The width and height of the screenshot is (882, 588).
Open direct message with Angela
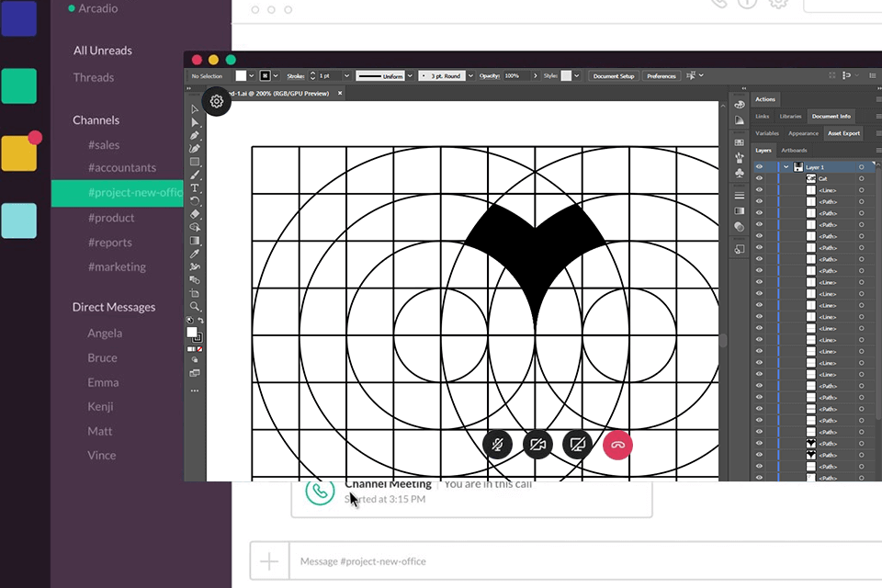tap(105, 334)
